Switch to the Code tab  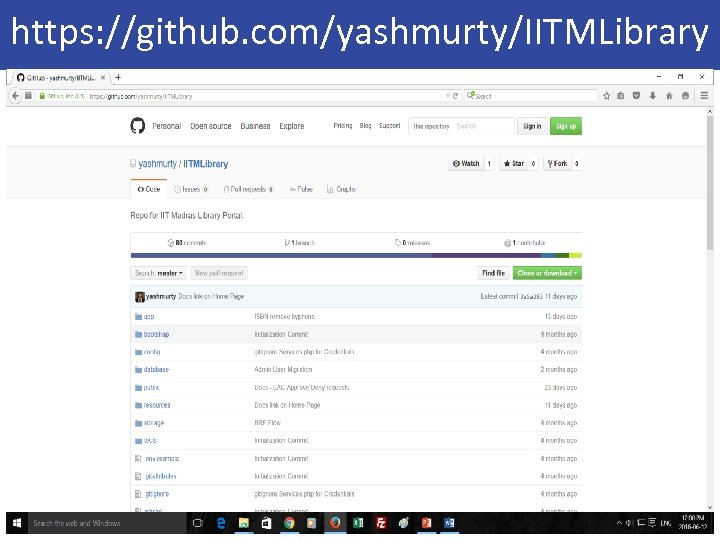pyautogui.click(x=149, y=189)
